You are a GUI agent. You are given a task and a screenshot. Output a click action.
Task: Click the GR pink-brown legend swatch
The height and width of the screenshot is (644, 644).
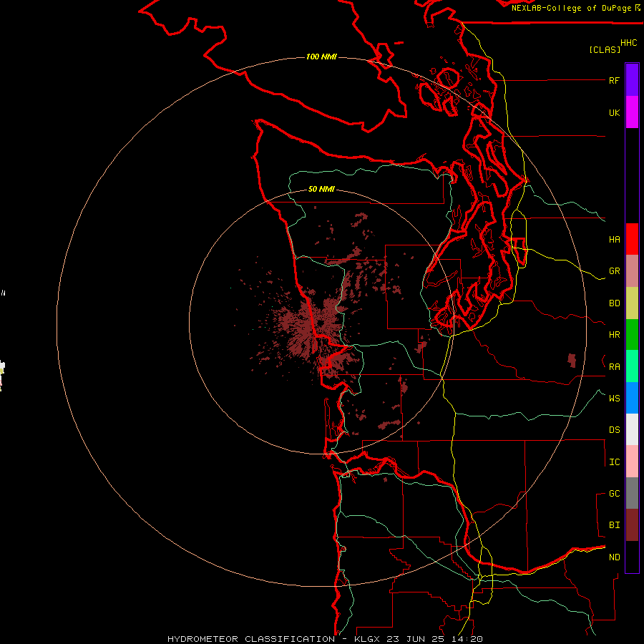pyautogui.click(x=632, y=271)
